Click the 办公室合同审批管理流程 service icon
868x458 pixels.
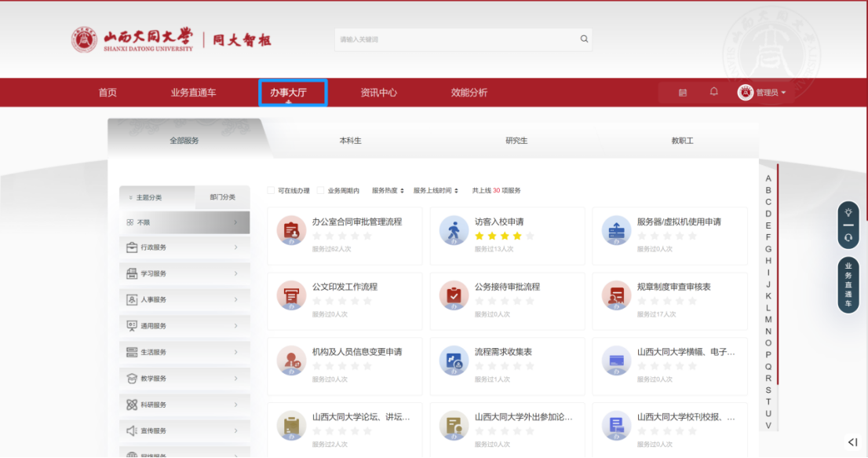(291, 229)
